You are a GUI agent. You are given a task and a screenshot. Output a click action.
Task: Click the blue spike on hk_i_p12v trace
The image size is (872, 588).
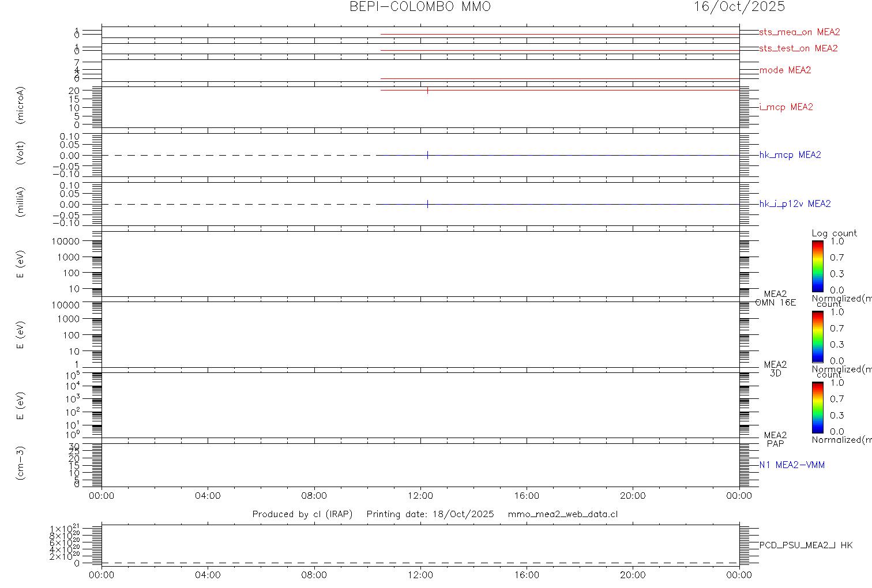(x=427, y=204)
